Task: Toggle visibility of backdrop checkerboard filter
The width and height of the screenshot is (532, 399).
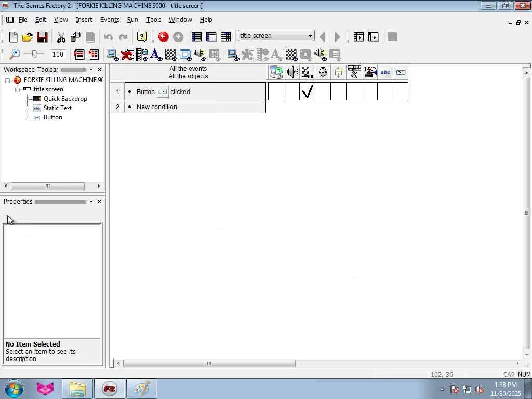Action: (x=170, y=55)
